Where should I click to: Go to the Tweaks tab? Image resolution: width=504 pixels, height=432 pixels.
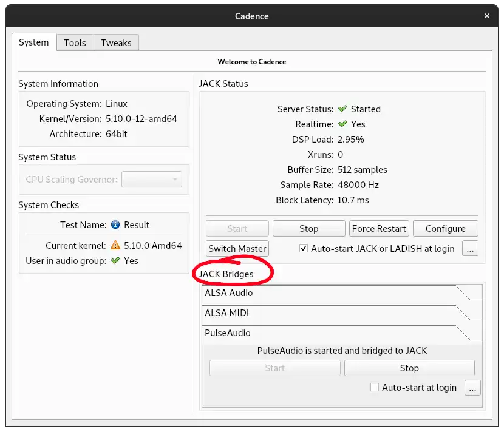[x=117, y=42]
